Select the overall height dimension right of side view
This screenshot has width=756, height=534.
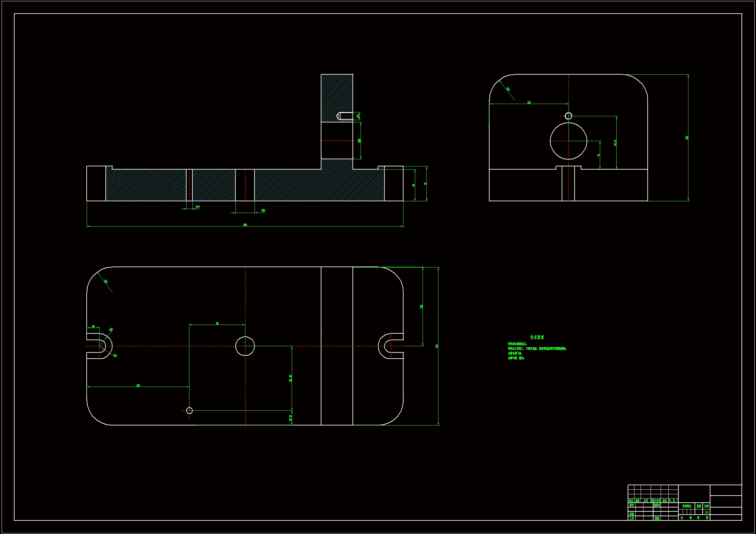point(687,138)
